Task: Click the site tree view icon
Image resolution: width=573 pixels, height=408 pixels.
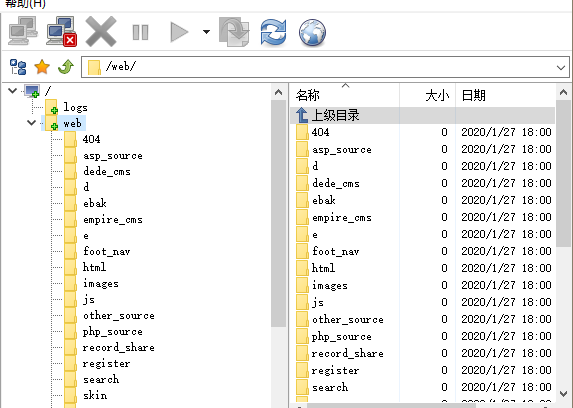Action: point(18,67)
